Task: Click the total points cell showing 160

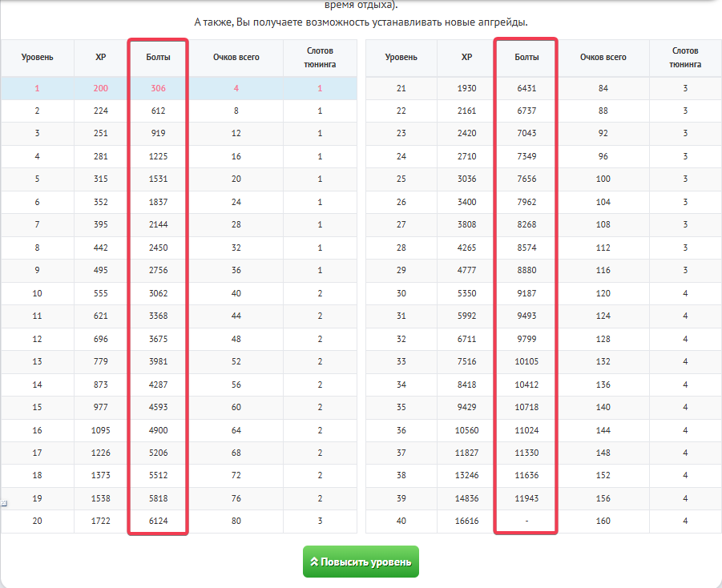Action: [x=603, y=522]
